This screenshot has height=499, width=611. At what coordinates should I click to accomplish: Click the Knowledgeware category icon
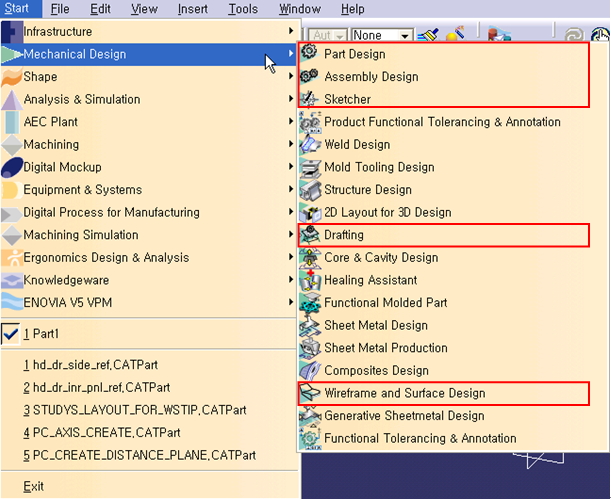point(12,280)
